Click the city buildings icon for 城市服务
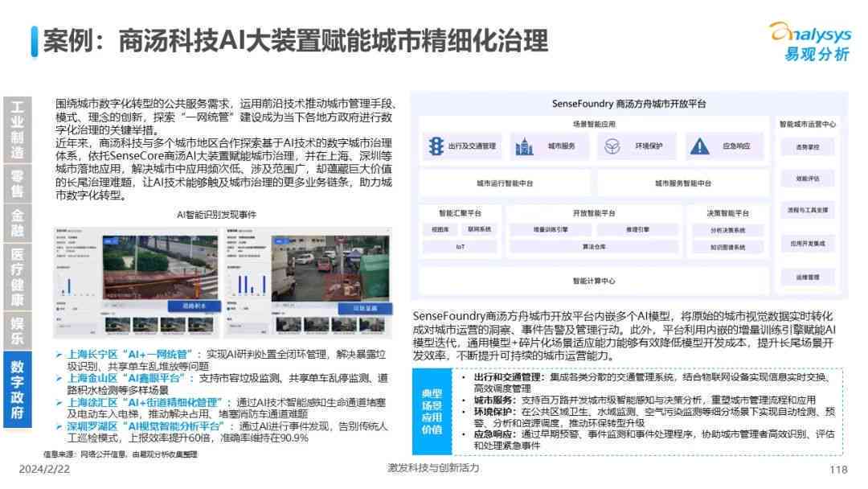Screen dimensions: 868x489 524,146
